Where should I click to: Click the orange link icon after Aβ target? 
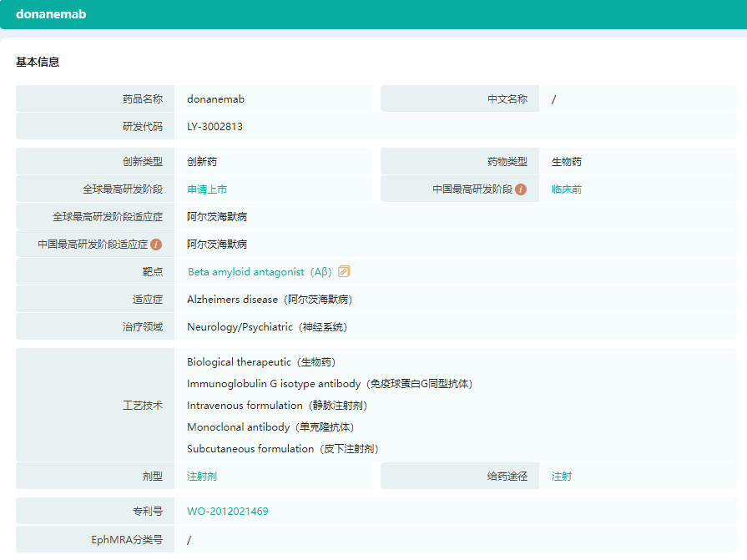(x=344, y=271)
